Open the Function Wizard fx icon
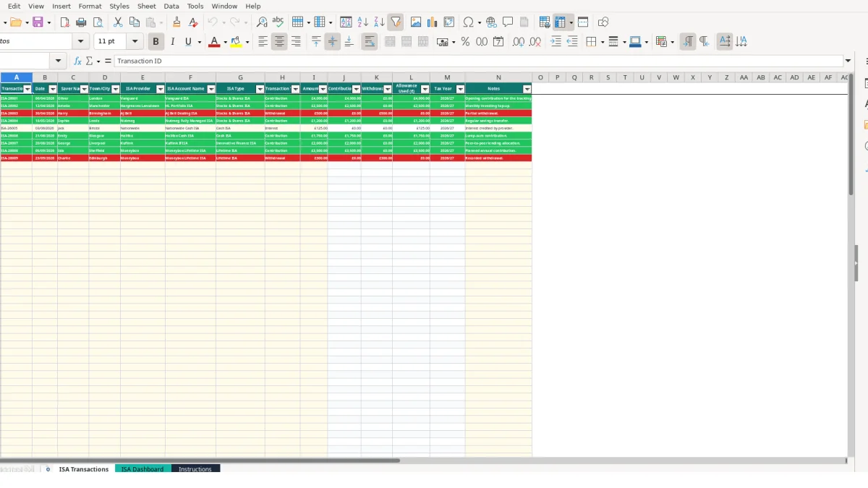Viewport: 868px width, 488px height. [77, 61]
